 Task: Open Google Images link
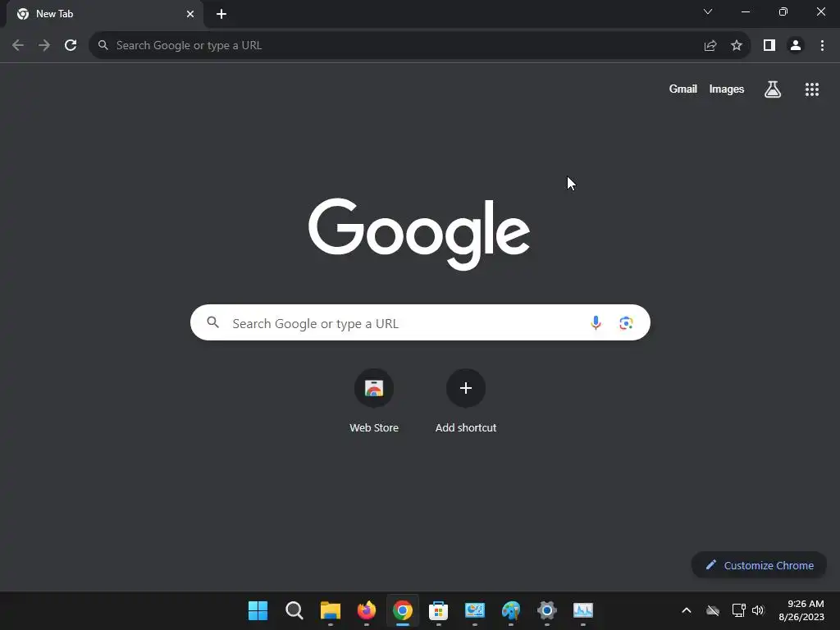[727, 89]
